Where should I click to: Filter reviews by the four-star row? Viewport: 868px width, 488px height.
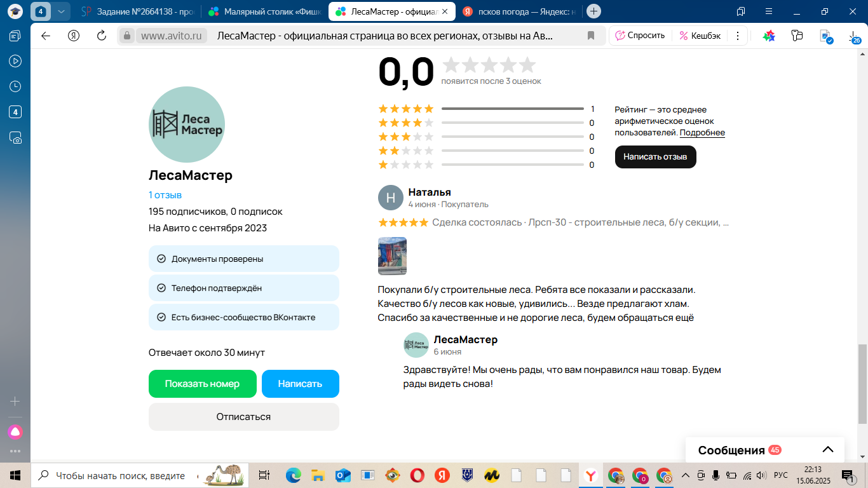pyautogui.click(x=486, y=123)
